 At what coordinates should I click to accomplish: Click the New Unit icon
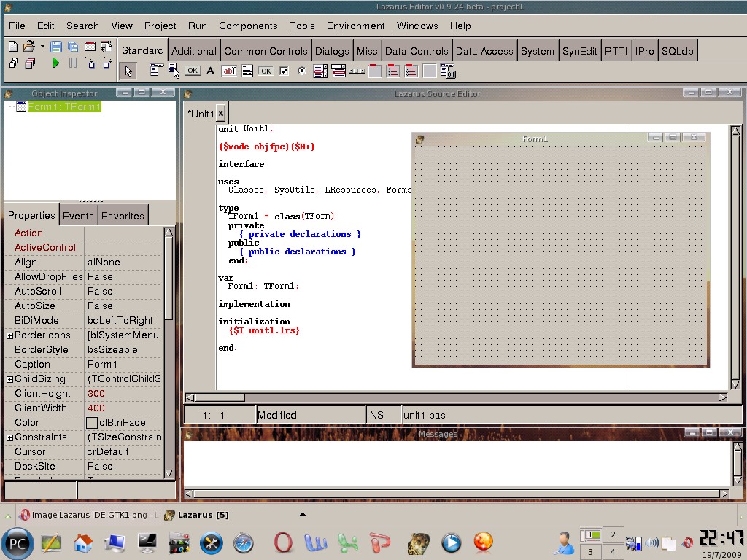tap(13, 47)
